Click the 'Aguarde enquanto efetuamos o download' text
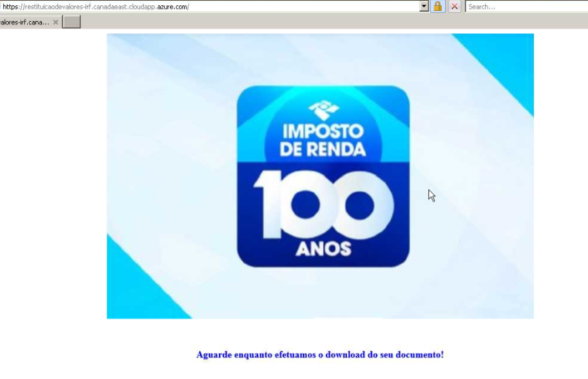The height and width of the screenshot is (379, 588). point(320,355)
